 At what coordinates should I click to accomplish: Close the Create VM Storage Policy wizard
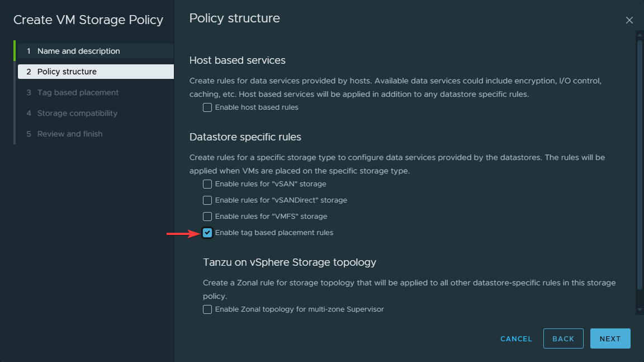(629, 20)
